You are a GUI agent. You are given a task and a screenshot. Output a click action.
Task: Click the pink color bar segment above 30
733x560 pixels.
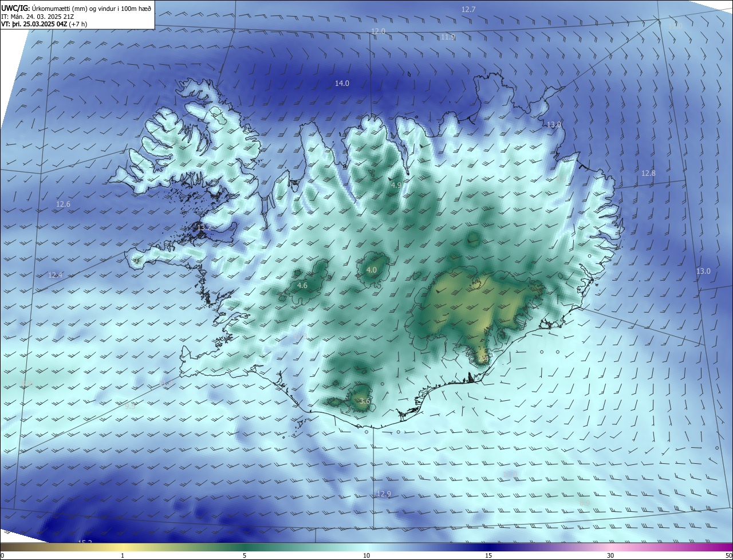point(610,547)
